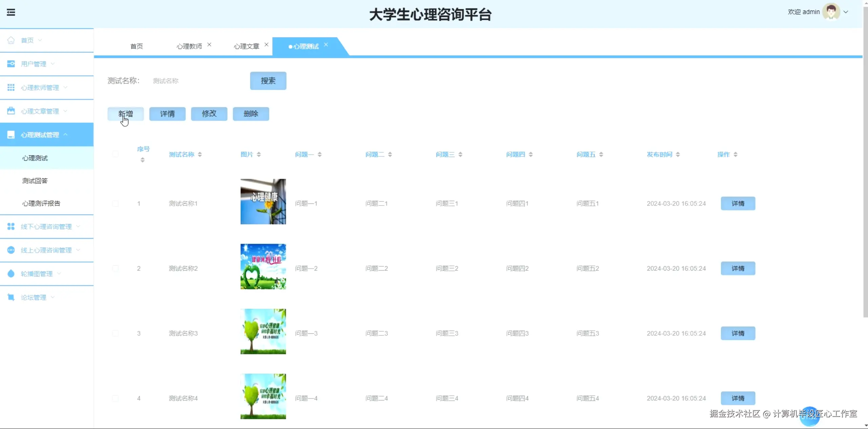Image resolution: width=868 pixels, height=429 pixels.
Task: Switch to the 心理教师 tab
Action: [189, 46]
